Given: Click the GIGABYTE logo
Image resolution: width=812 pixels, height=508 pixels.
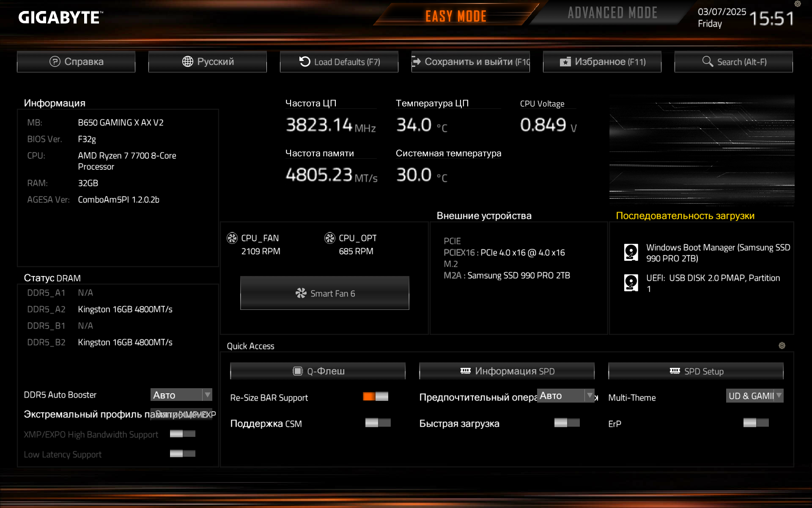Looking at the screenshot, I should [60, 17].
